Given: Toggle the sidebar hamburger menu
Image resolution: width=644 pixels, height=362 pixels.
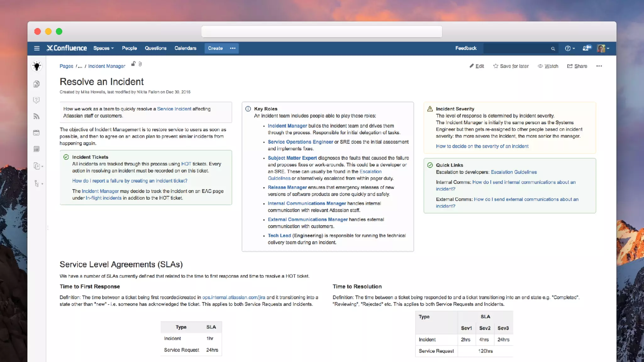Looking at the screenshot, I should pyautogui.click(x=37, y=48).
